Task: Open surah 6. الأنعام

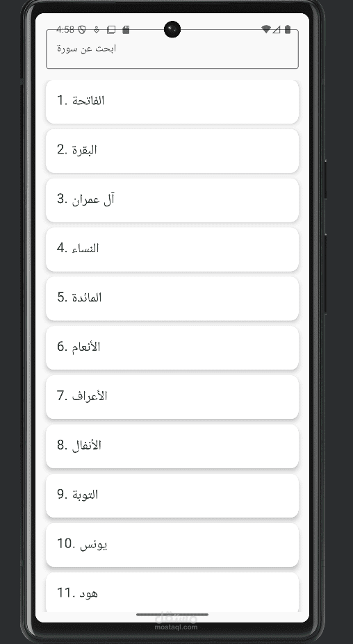Action: point(172,348)
